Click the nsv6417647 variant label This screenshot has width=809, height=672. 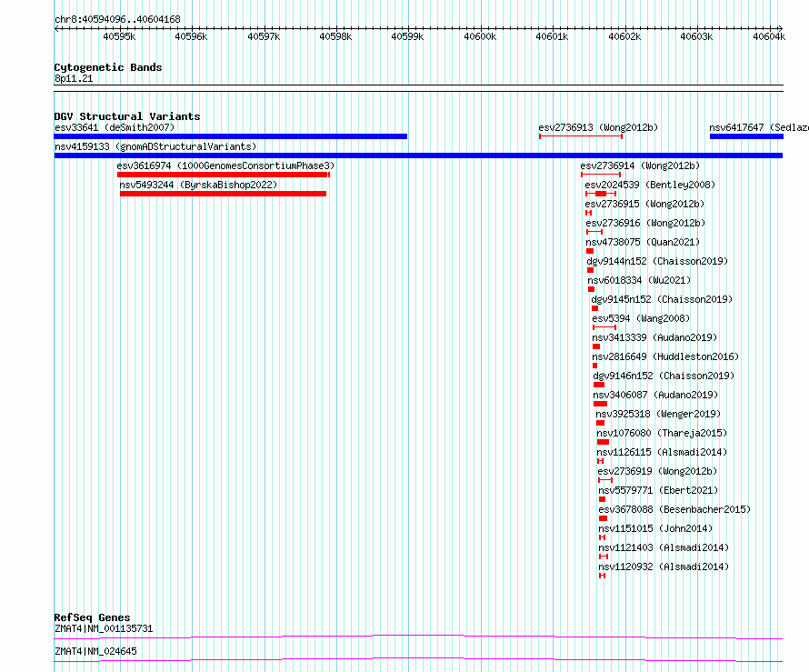pos(758,127)
